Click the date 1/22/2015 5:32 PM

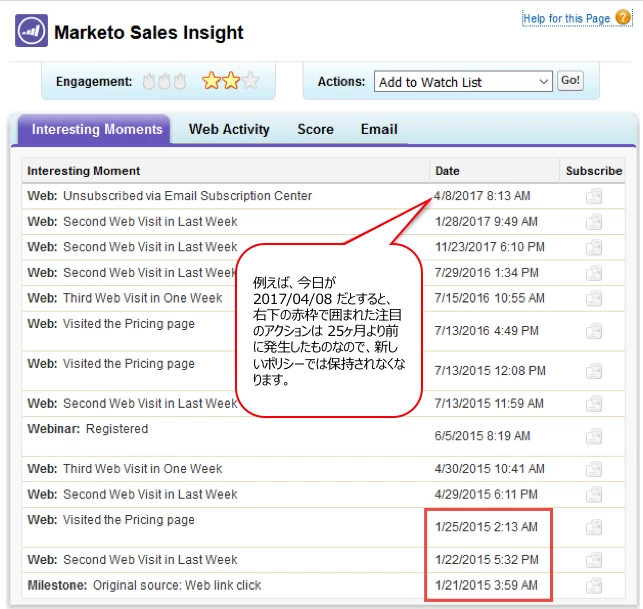[486, 560]
